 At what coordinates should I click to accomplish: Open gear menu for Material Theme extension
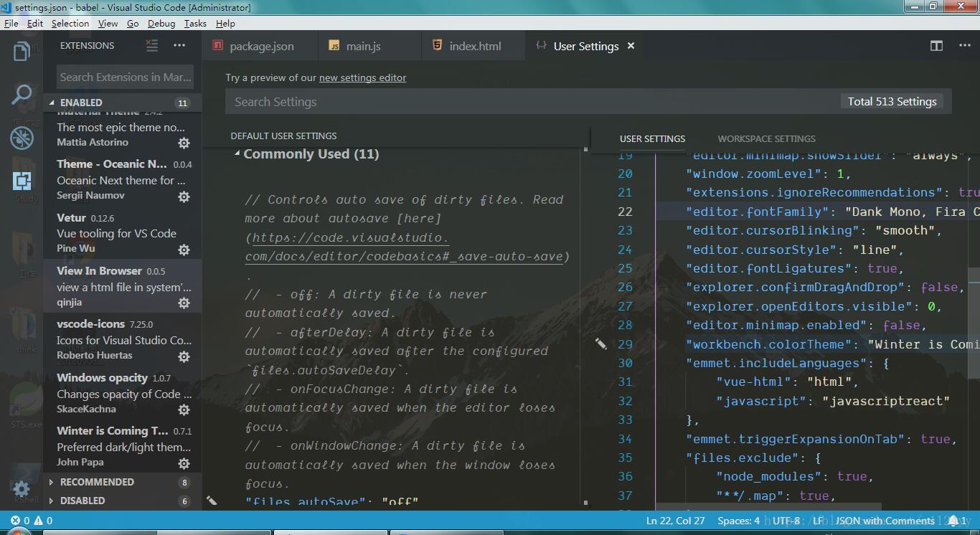[x=184, y=143]
